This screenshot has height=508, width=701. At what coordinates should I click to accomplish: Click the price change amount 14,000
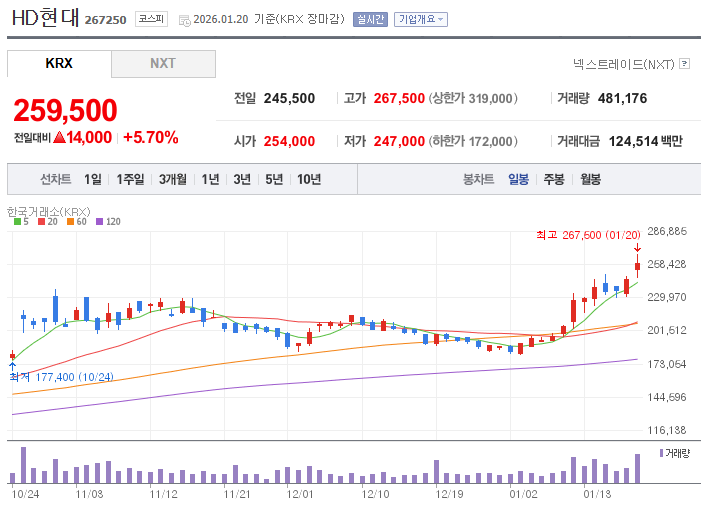[x=89, y=137]
